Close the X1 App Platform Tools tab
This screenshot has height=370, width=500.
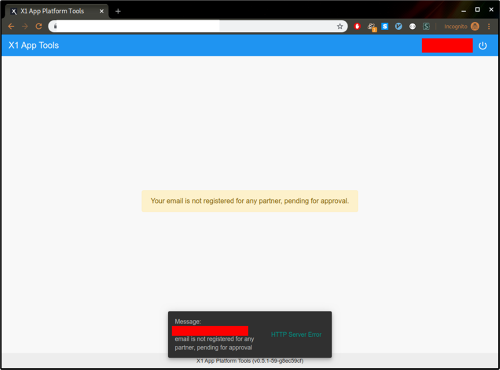click(x=102, y=11)
